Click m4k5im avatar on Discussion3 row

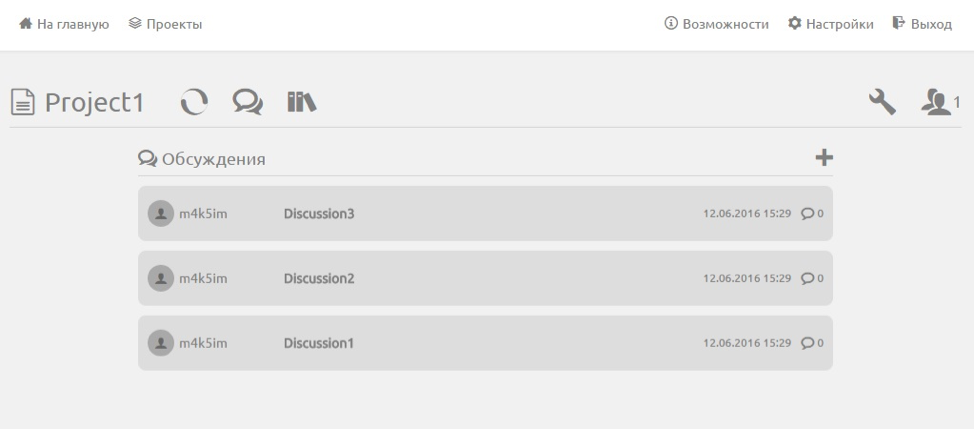[160, 214]
